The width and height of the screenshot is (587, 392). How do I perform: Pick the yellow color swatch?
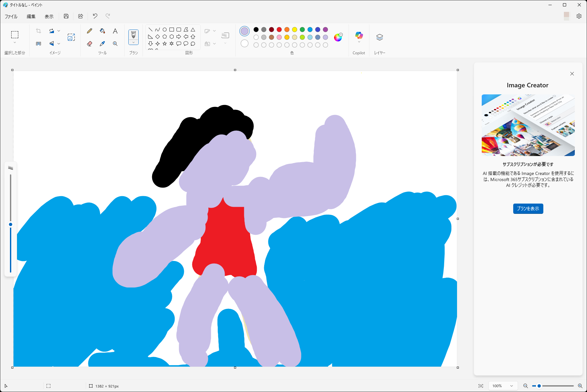point(294,29)
